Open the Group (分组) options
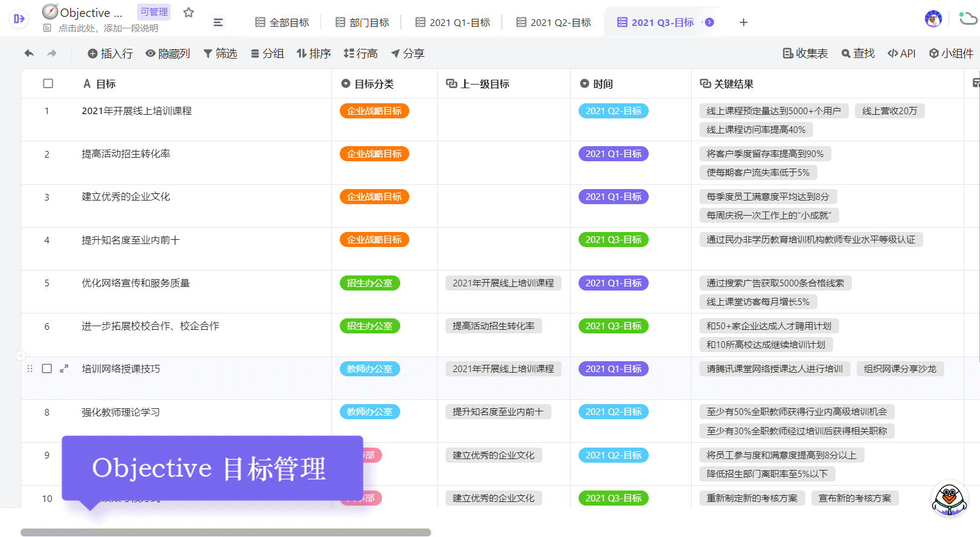This screenshot has height=537, width=980. [x=267, y=54]
